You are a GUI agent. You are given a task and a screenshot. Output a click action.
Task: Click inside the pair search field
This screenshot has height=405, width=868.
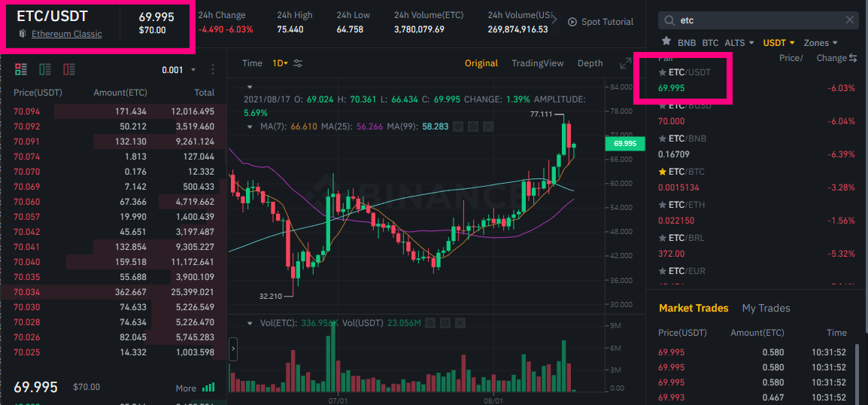758,20
